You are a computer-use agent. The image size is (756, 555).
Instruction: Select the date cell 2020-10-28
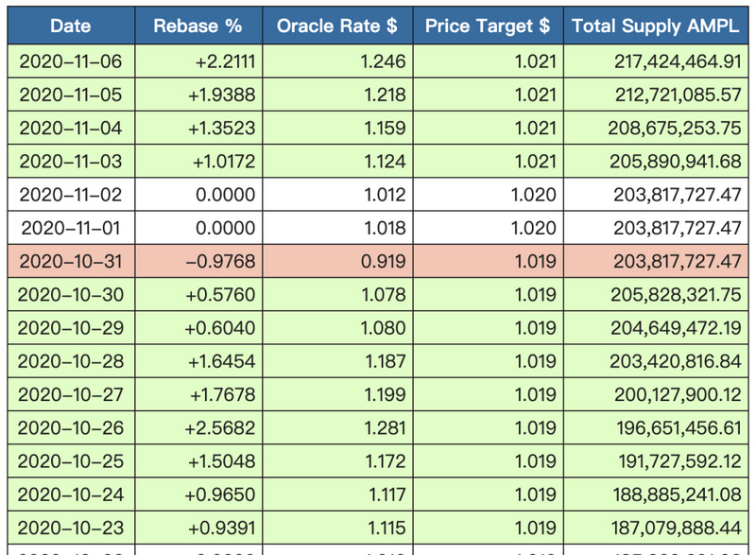pos(71,360)
